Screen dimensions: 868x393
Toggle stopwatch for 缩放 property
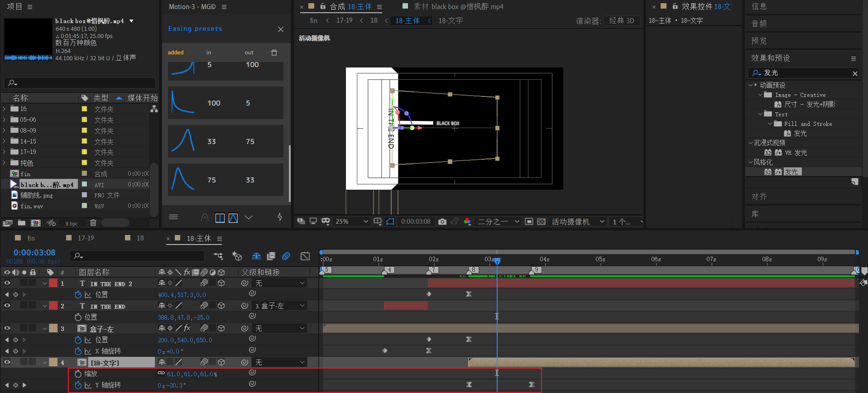click(x=78, y=374)
